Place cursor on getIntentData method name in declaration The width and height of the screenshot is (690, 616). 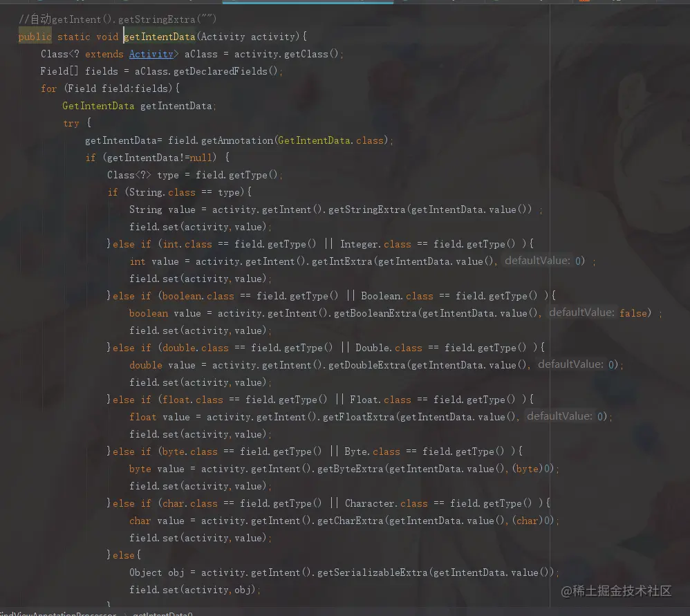(159, 37)
